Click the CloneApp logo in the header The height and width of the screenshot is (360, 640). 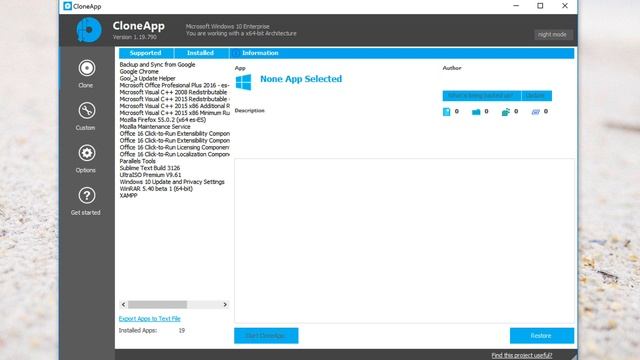(x=89, y=30)
